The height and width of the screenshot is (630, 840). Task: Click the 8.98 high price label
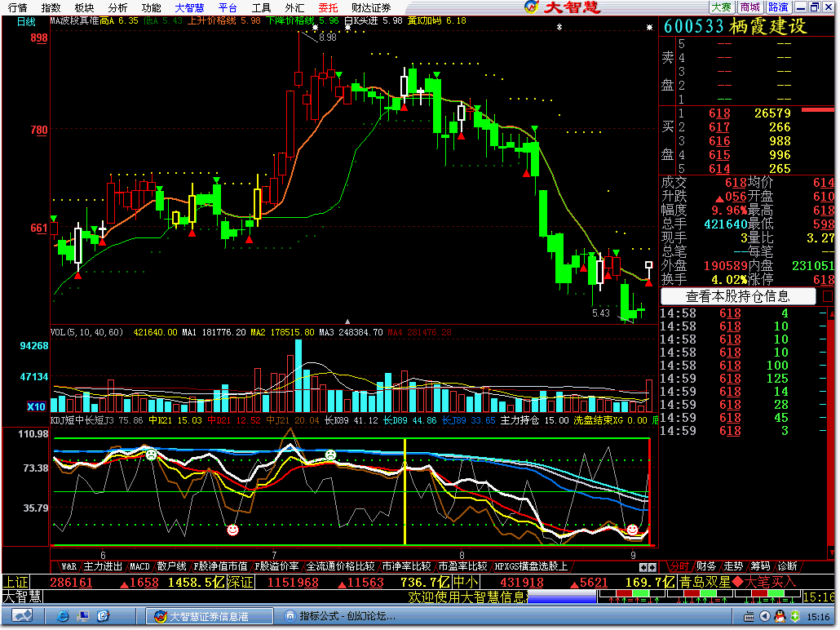point(327,38)
